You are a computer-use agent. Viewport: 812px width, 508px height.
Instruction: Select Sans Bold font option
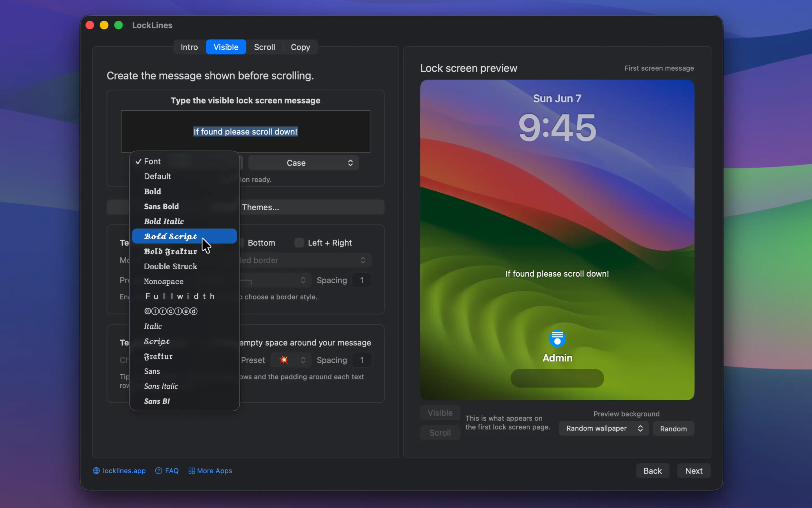[184, 206]
